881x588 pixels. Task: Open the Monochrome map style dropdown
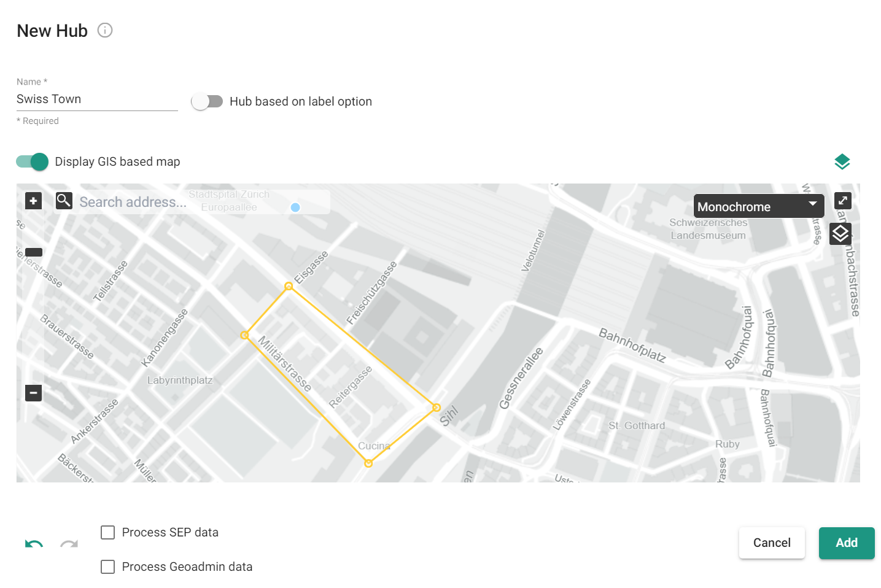point(758,207)
